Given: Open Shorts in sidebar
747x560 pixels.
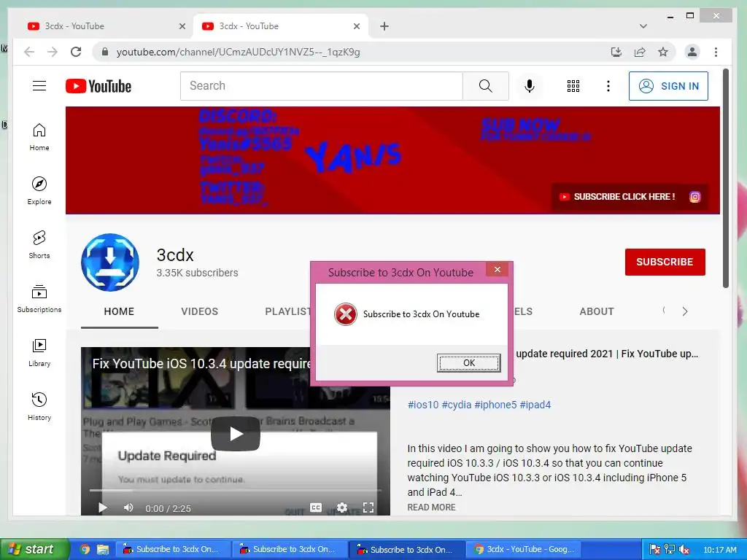Looking at the screenshot, I should [39, 245].
